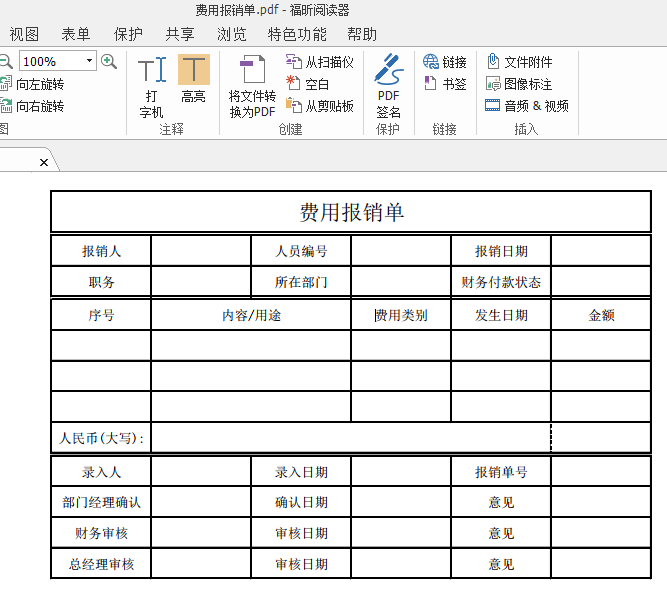Open the 特色功能 menu tab
This screenshot has height=589, width=667.
pos(297,34)
